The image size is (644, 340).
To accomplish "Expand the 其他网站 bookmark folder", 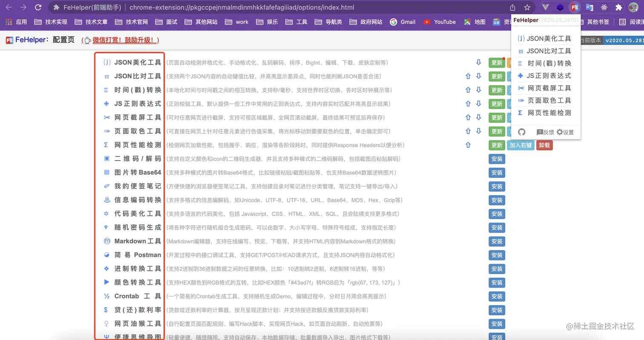I will click(x=201, y=22).
